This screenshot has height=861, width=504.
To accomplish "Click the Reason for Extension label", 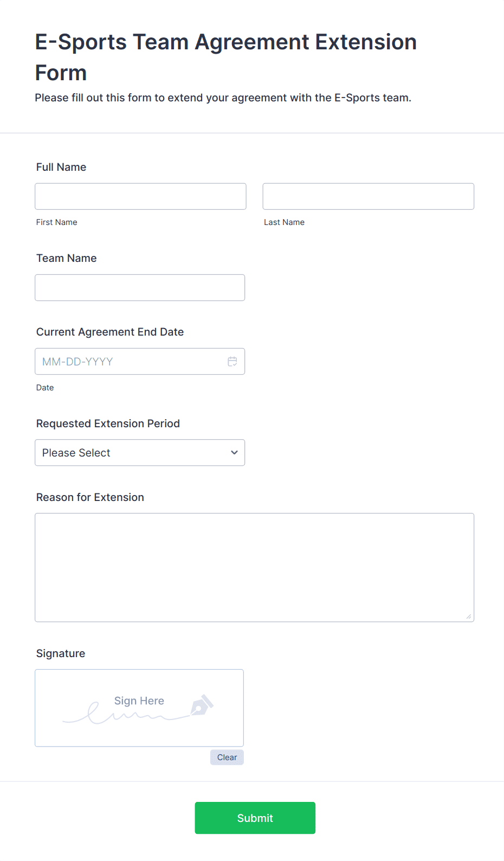I will point(90,497).
